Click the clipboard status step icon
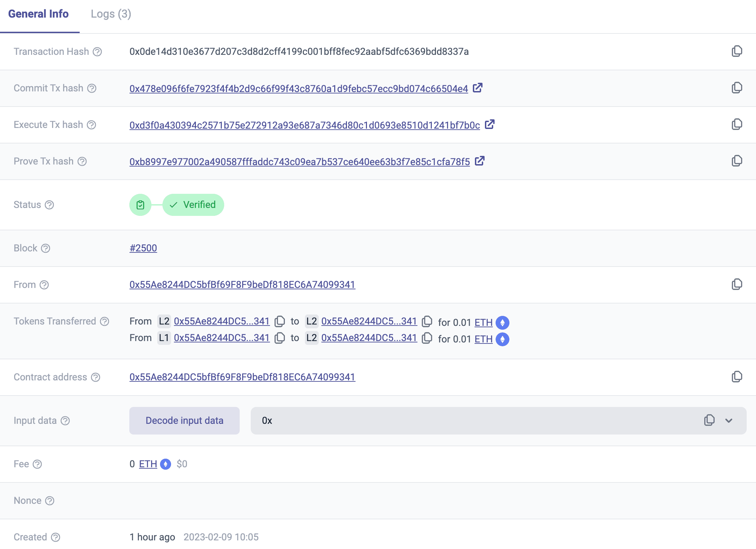This screenshot has width=756, height=549. [x=140, y=205]
